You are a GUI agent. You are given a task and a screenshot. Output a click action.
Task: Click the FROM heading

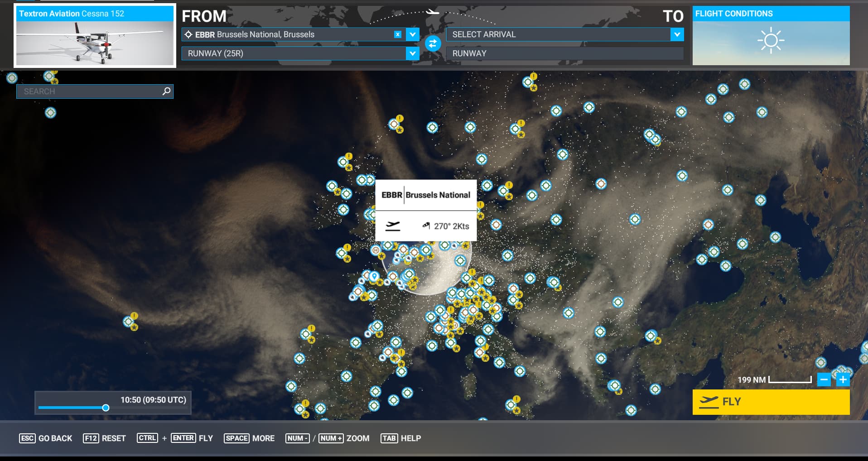click(x=204, y=16)
